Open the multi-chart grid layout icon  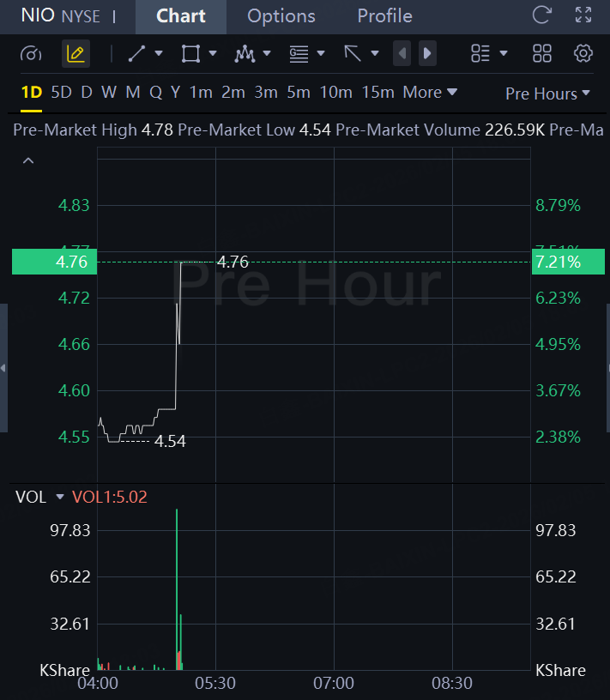click(542, 53)
